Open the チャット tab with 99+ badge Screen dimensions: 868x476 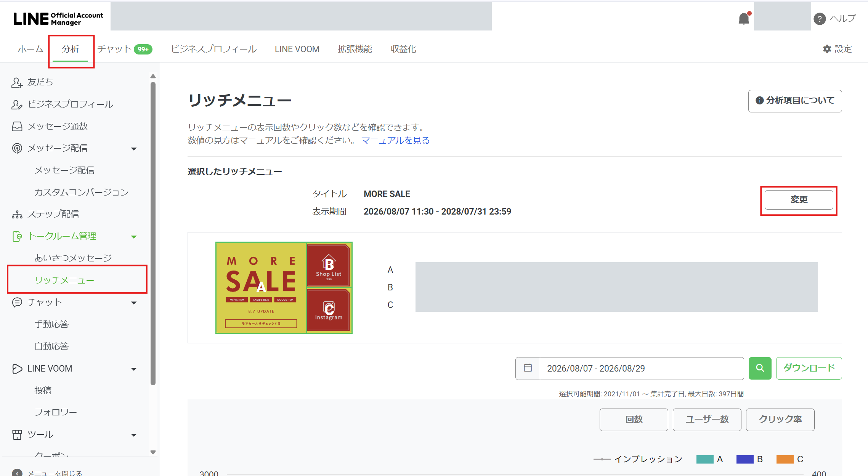(125, 49)
